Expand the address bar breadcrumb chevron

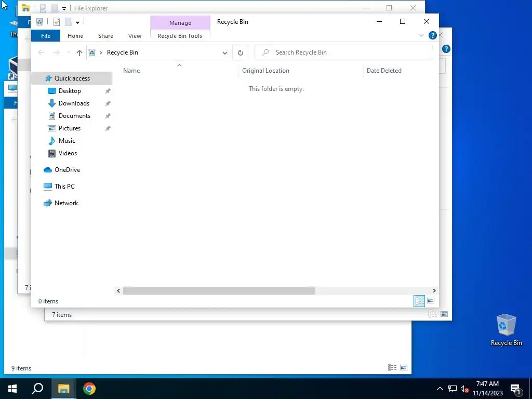click(x=101, y=52)
